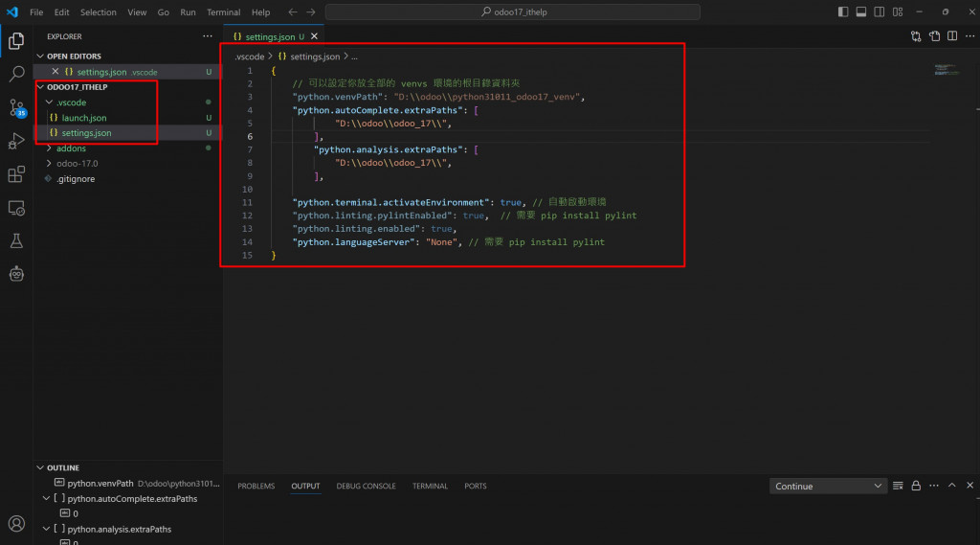Switch to the Debug Console tab

[366, 486]
